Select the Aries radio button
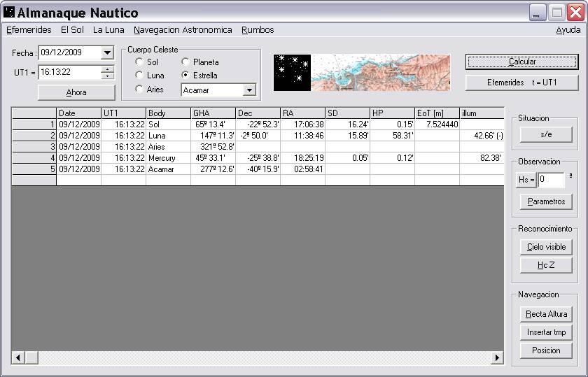The image size is (588, 377). coord(139,89)
